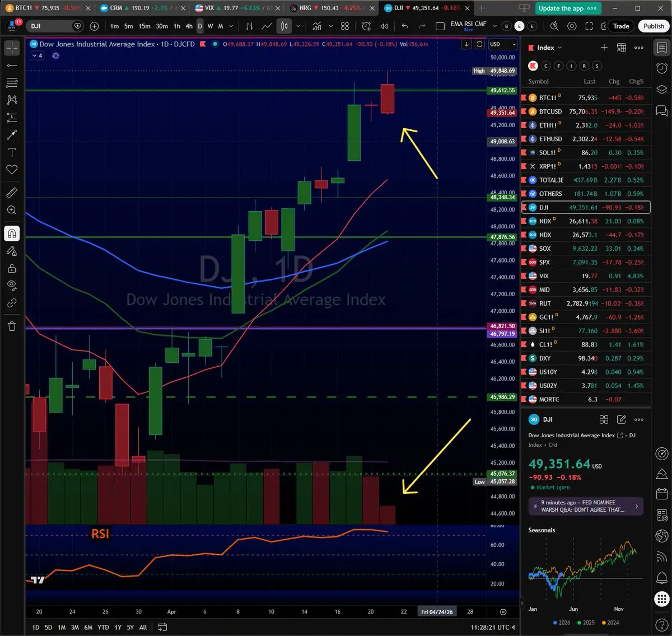This screenshot has width=672, height=636.
Task: Select the brush drawing tool
Action: point(12,135)
